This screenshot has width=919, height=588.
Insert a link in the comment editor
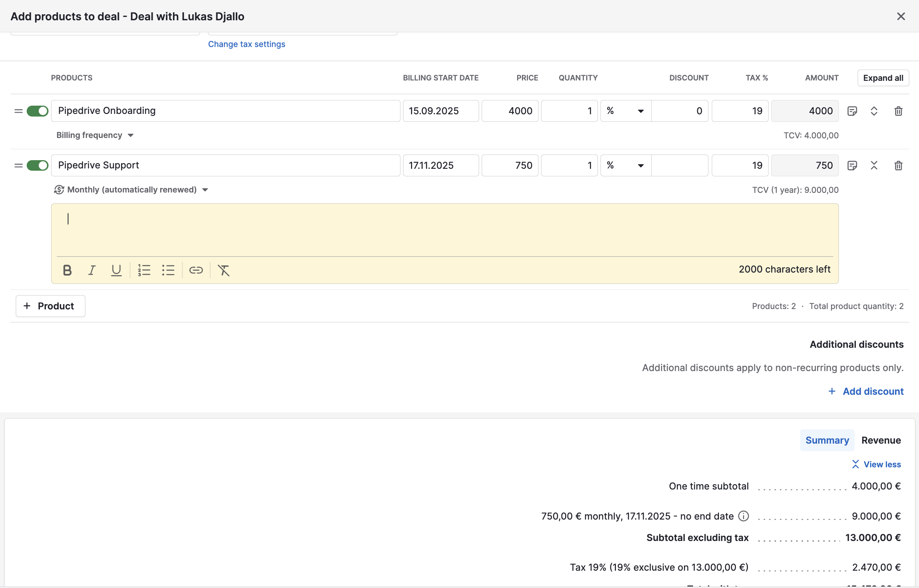pyautogui.click(x=196, y=270)
